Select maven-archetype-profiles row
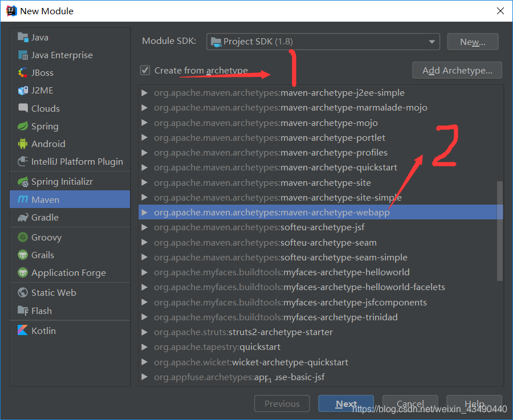This screenshot has width=513, height=420. [x=320, y=153]
